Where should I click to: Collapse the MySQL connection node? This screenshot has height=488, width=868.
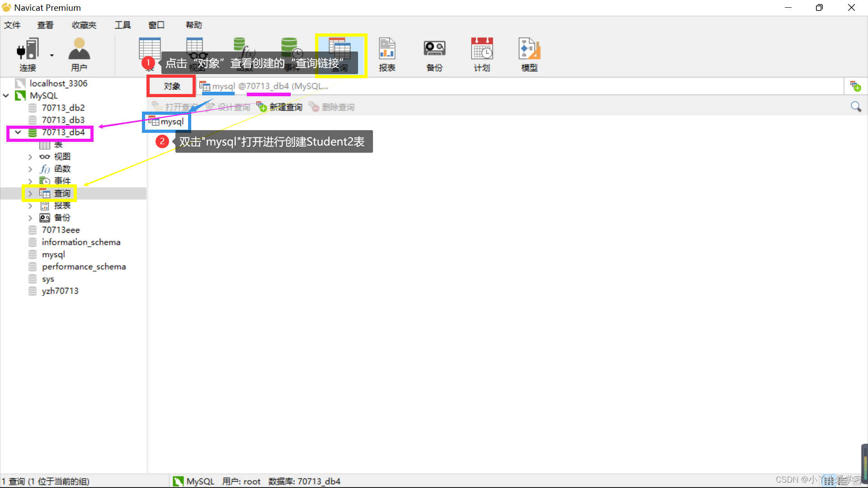6,95
